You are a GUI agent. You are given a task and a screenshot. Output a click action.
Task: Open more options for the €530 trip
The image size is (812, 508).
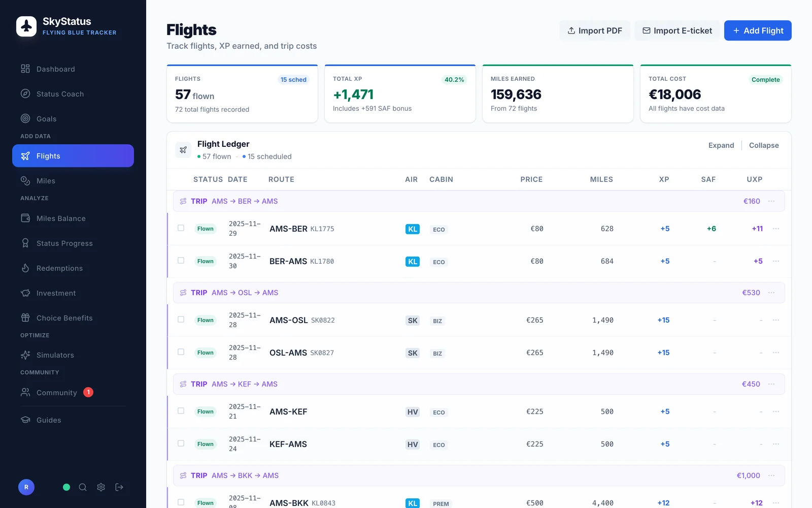point(771,293)
